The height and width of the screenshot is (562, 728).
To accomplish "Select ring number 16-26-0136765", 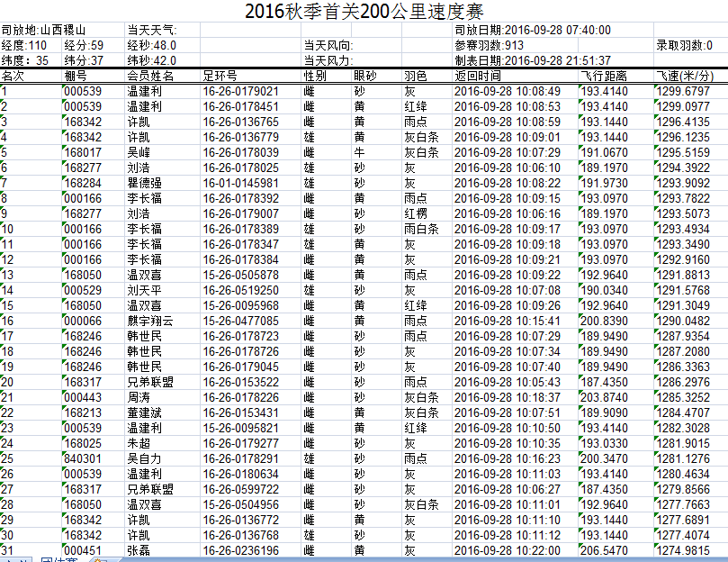I will (x=240, y=122).
